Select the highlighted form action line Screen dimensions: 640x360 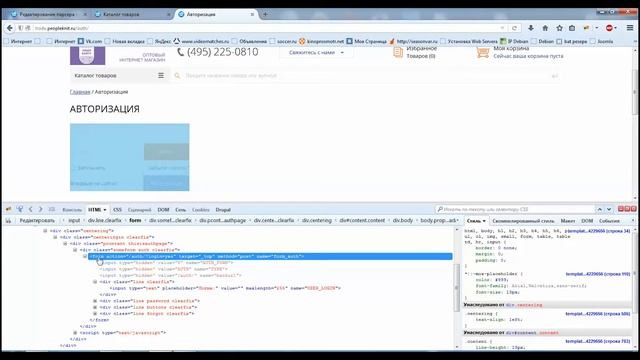[x=270, y=256]
